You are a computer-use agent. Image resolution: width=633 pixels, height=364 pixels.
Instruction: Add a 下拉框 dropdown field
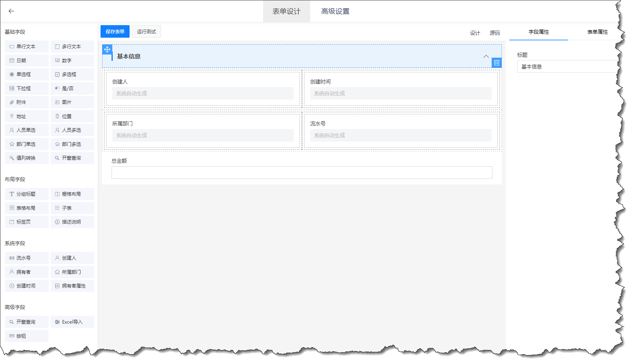27,88
